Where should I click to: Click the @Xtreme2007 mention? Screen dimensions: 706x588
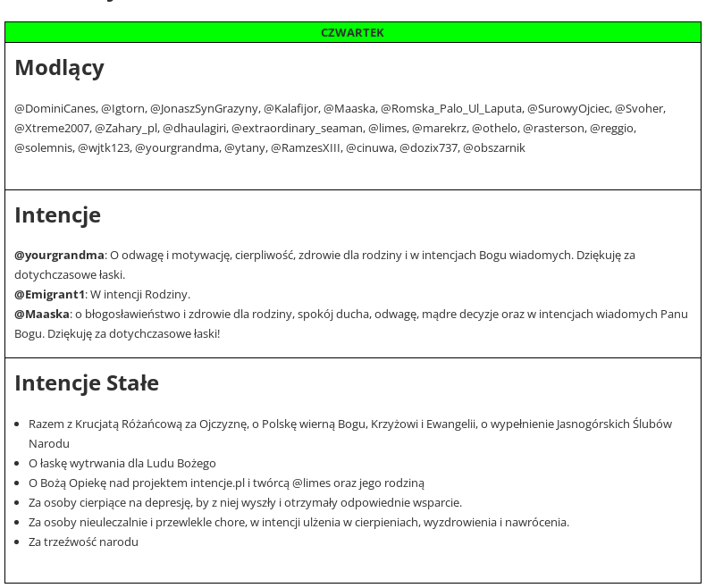pos(52,129)
